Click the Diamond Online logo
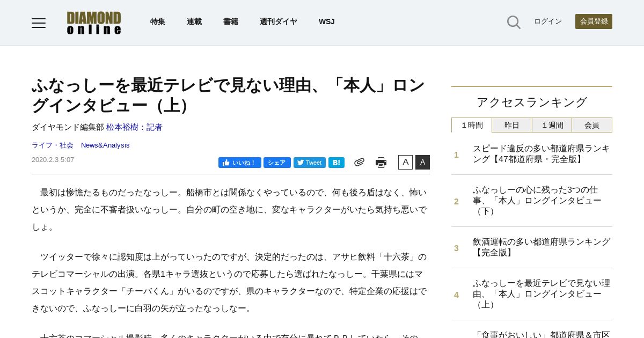The image size is (644, 338). pos(94,23)
